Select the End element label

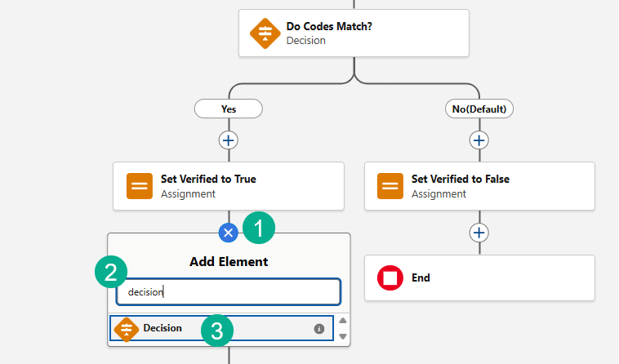pyautogui.click(x=421, y=278)
